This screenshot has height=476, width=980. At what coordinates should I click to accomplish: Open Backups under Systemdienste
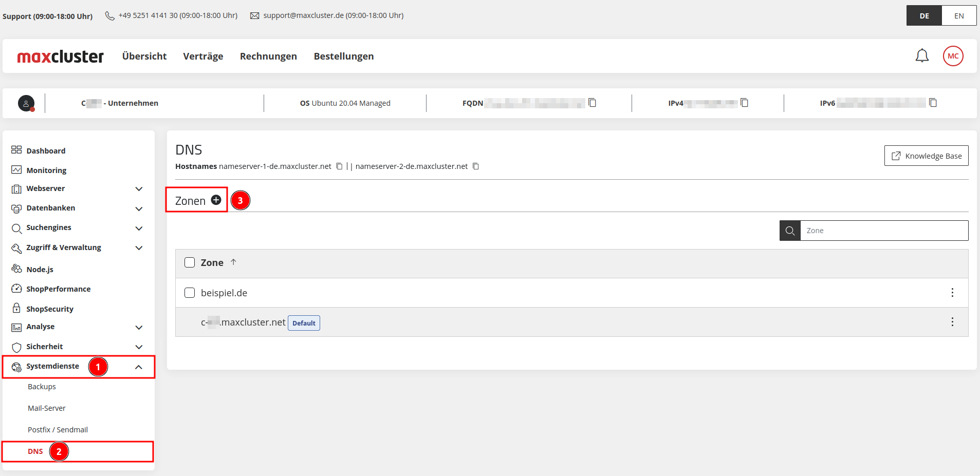tap(42, 387)
